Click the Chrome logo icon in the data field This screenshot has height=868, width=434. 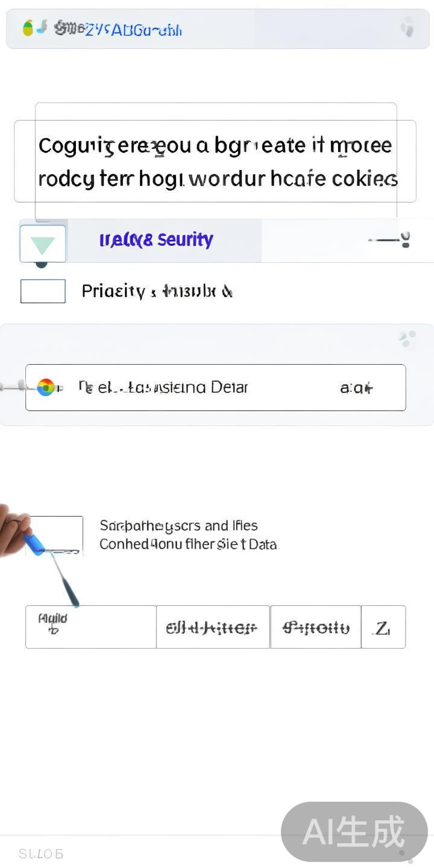pyautogui.click(x=46, y=387)
